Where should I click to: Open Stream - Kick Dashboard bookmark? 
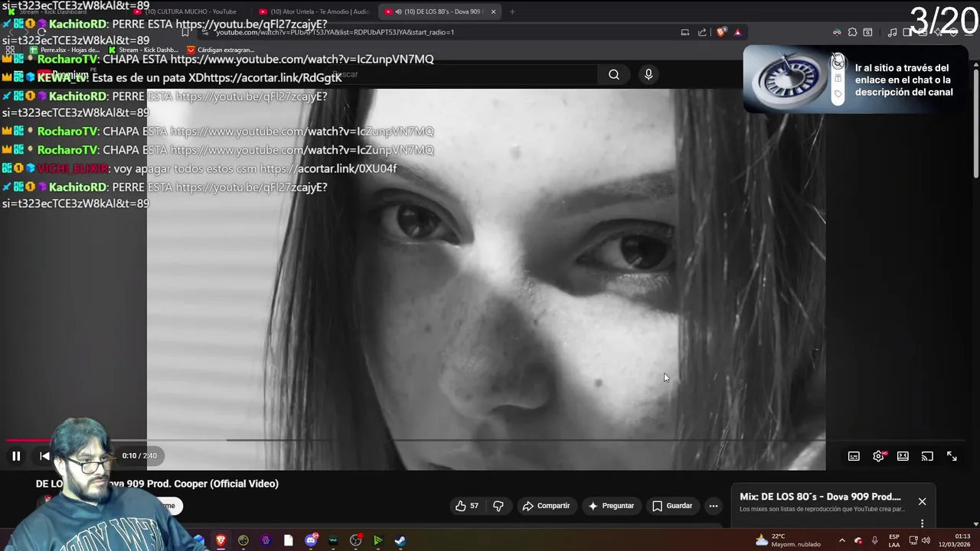(x=143, y=50)
